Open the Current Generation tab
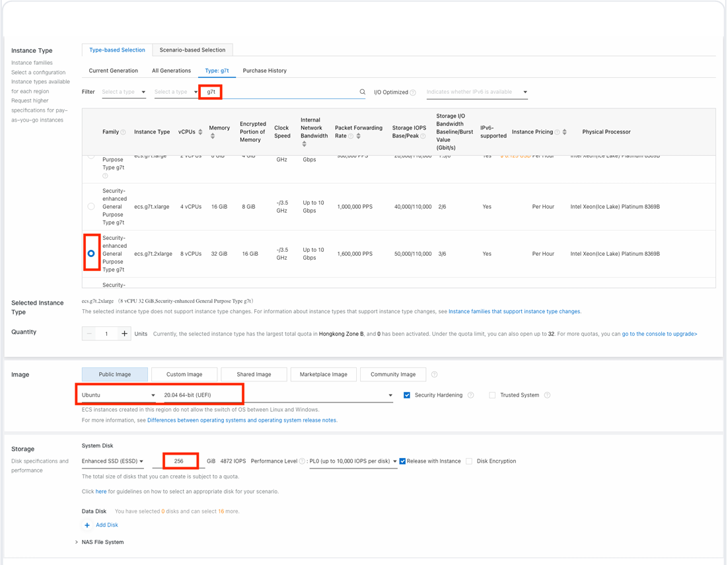 [x=113, y=71]
